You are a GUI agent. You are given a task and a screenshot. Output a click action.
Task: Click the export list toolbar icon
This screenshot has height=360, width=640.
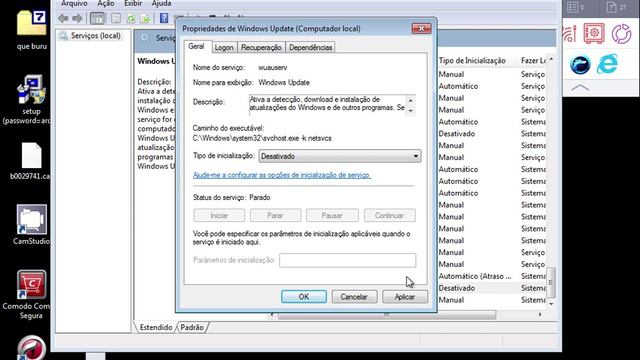pos(146,18)
